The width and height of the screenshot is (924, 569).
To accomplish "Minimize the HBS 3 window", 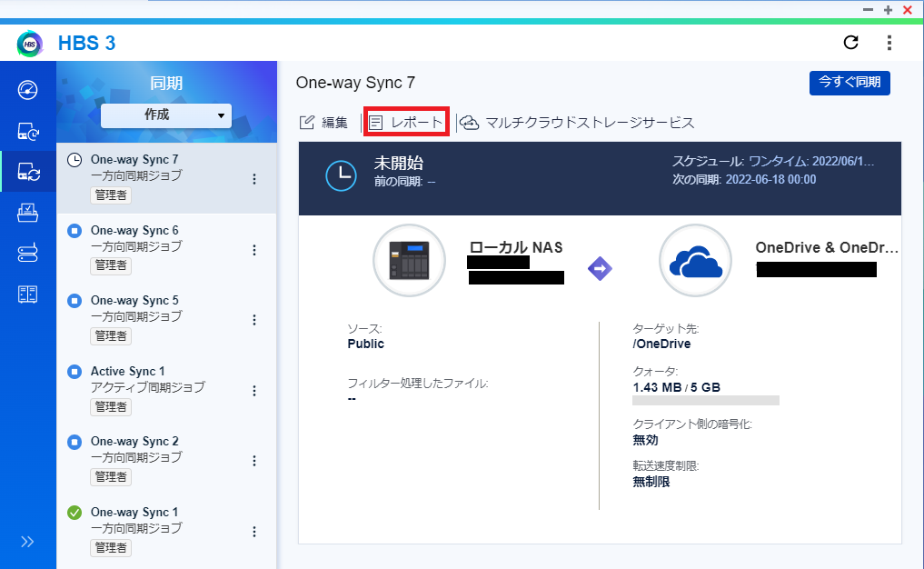I will pos(868,10).
